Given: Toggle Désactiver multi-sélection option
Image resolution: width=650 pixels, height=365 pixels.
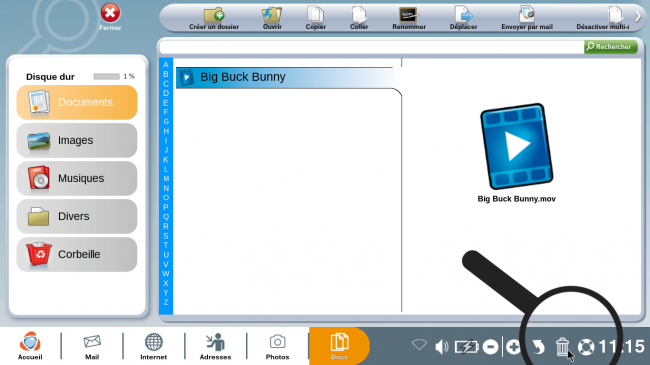Looking at the screenshot, I should [603, 19].
